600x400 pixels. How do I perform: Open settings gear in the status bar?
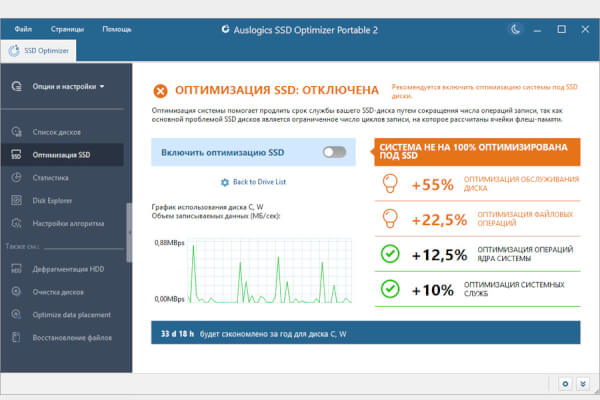click(565, 384)
